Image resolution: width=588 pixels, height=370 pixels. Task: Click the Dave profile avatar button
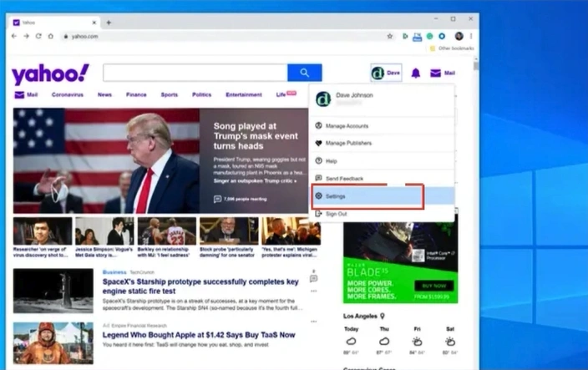pos(386,73)
